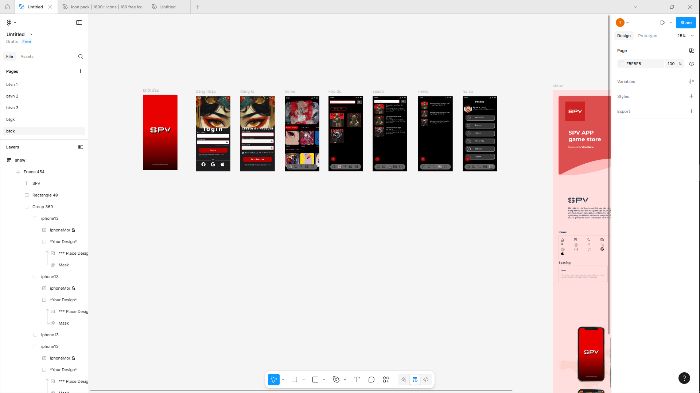Select the Rectangle shape tool

315,380
